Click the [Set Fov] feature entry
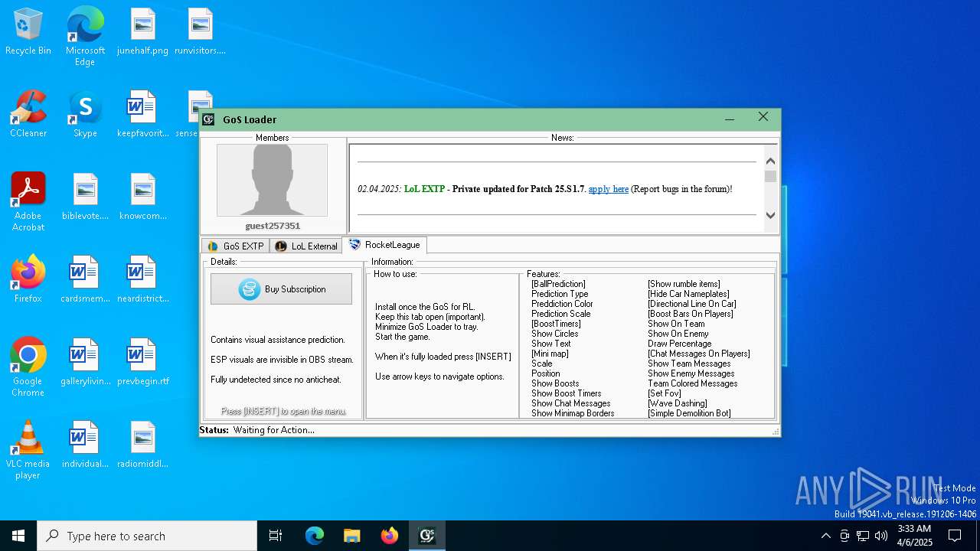Screen dimensions: 980x551 click(665, 393)
